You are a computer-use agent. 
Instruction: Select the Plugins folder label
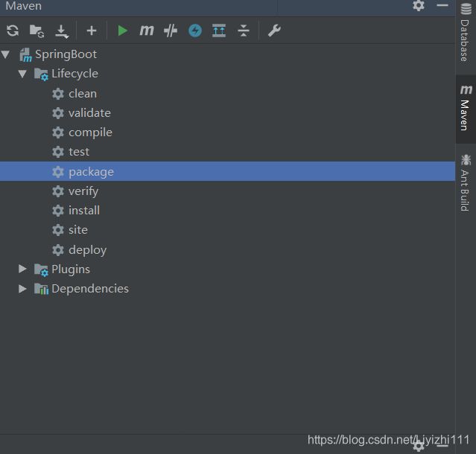pyautogui.click(x=71, y=269)
